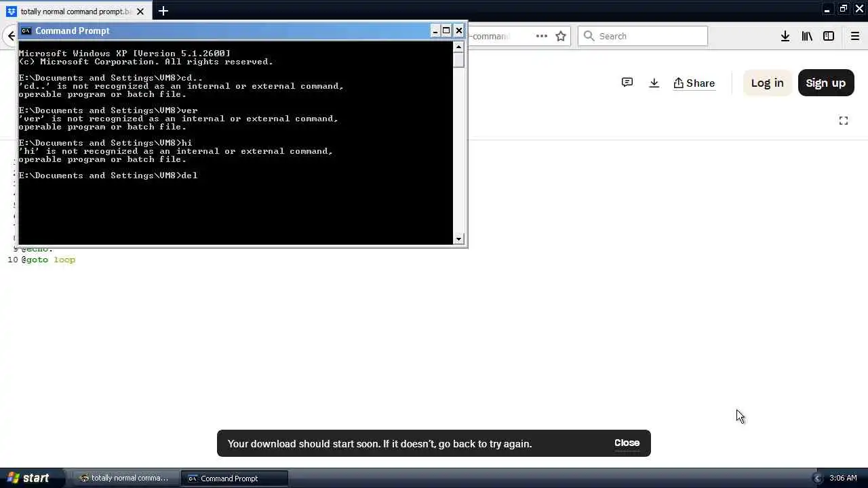The width and height of the screenshot is (868, 488).
Task: Open the browser hamburger menu
Action: 855,36
